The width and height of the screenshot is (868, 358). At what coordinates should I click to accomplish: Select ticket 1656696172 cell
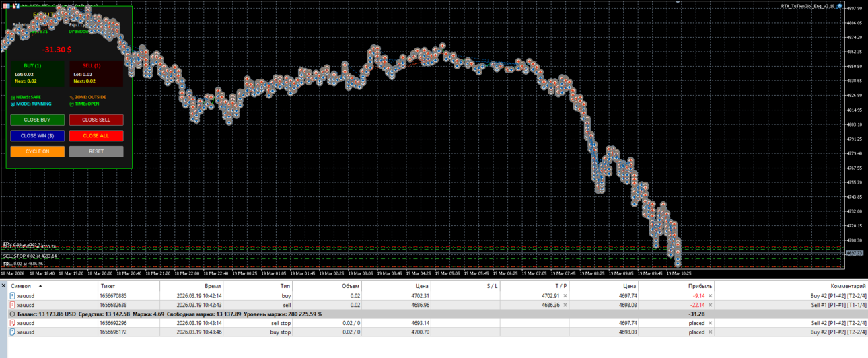[x=113, y=332]
